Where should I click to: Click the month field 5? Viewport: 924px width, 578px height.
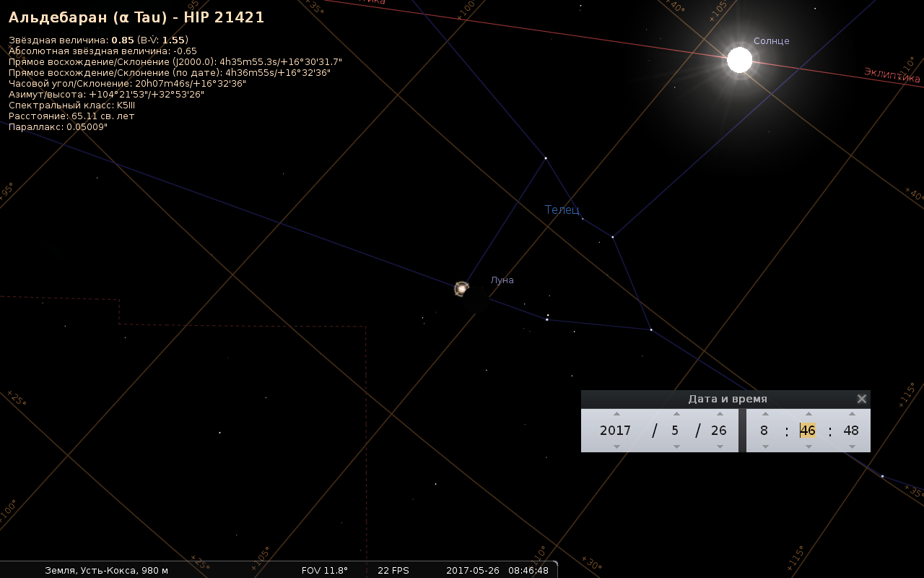click(x=676, y=431)
